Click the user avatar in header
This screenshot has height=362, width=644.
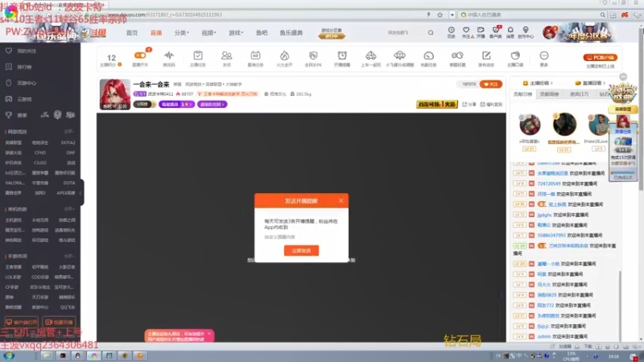coord(549,32)
